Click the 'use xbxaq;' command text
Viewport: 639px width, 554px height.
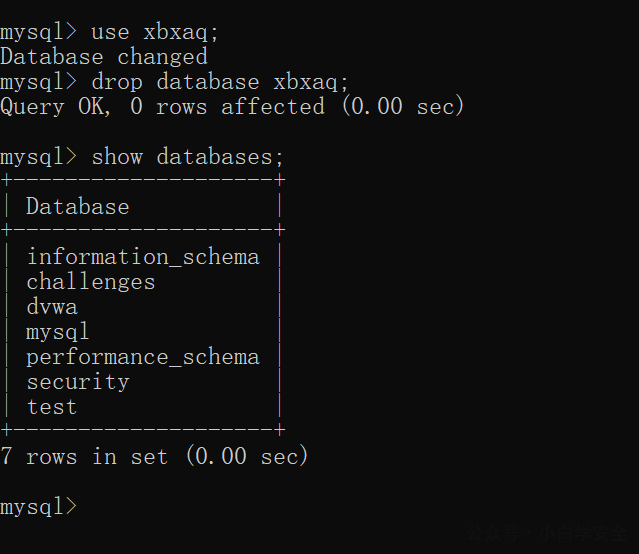155,32
